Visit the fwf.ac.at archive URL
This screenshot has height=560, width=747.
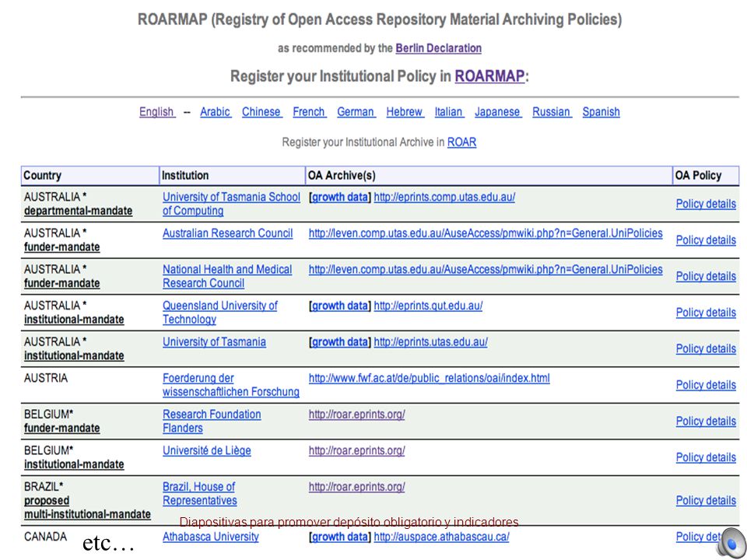tap(430, 378)
